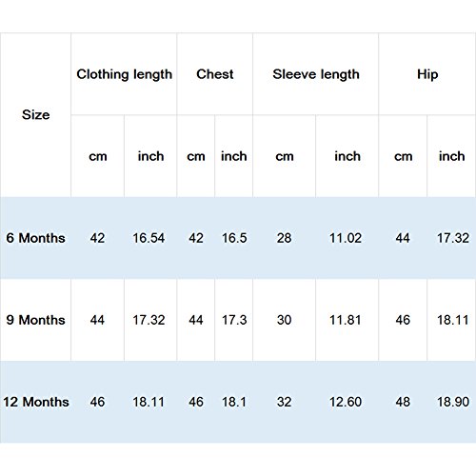Select the Clothing length column header
Screen dimensions: 476x476
(124, 74)
